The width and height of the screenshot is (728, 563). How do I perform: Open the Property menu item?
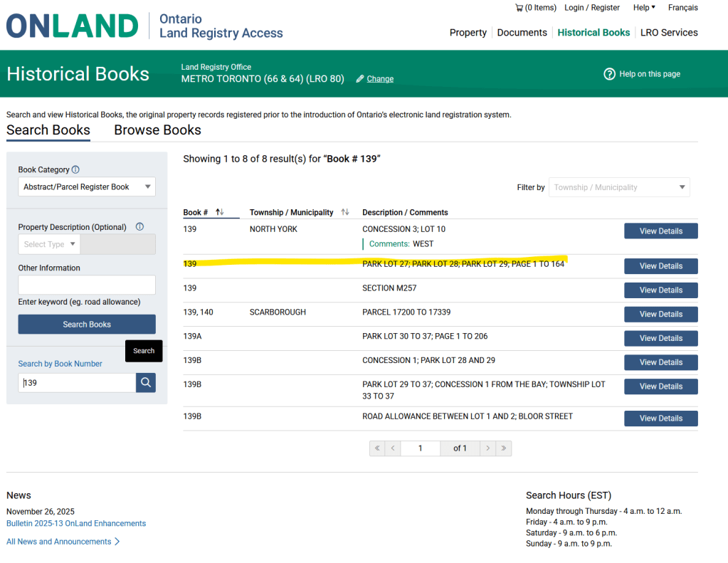point(468,33)
